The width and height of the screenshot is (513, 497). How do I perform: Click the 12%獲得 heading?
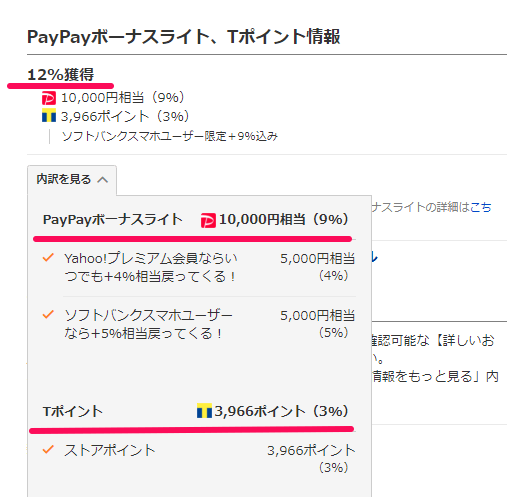pyautogui.click(x=60, y=74)
